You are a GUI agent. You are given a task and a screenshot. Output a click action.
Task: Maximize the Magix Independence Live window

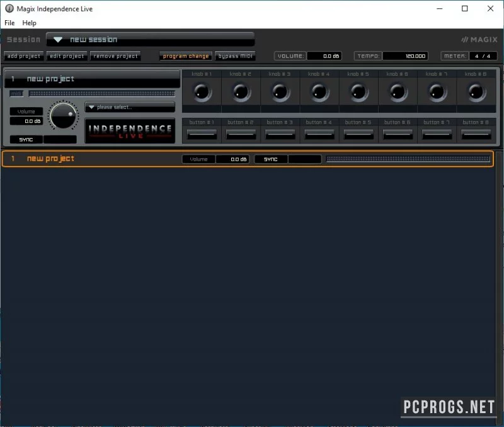point(465,9)
